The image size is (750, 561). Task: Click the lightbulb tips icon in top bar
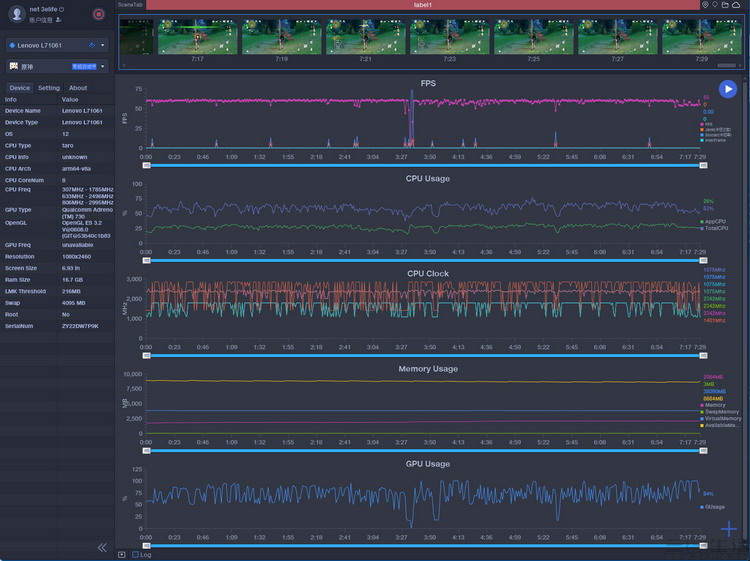coord(715,5)
